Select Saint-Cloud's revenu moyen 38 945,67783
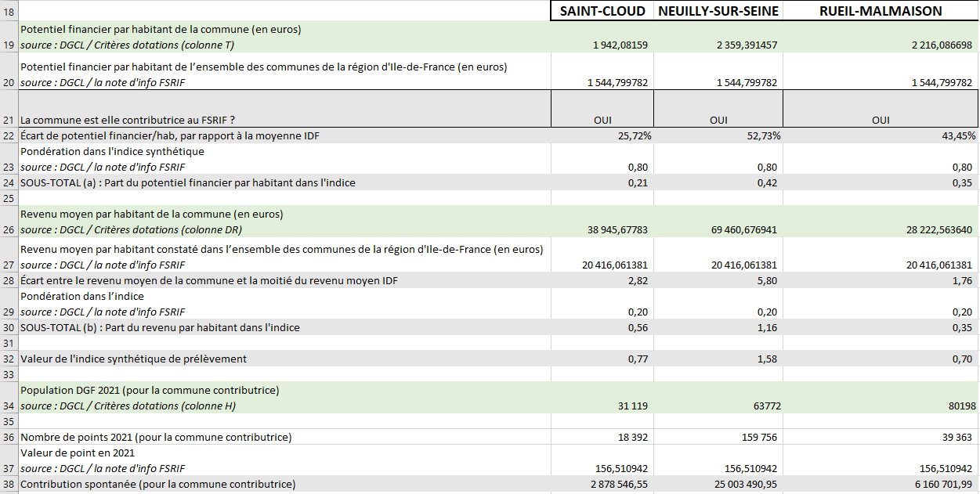 [x=602, y=229]
